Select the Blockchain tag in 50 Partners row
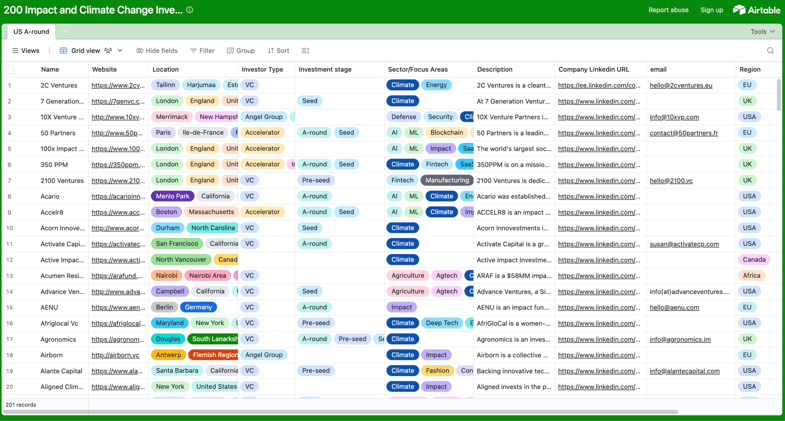The image size is (785, 421). point(447,133)
